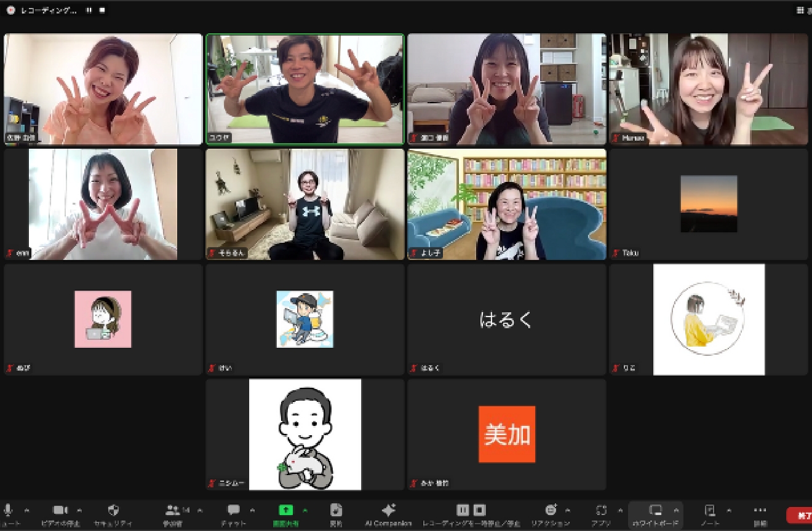Open the Apps icon in toolbar
The image size is (812, 531).
pos(601,510)
